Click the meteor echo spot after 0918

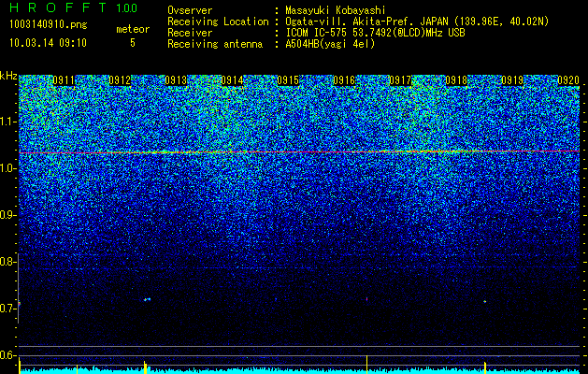pos(484,301)
